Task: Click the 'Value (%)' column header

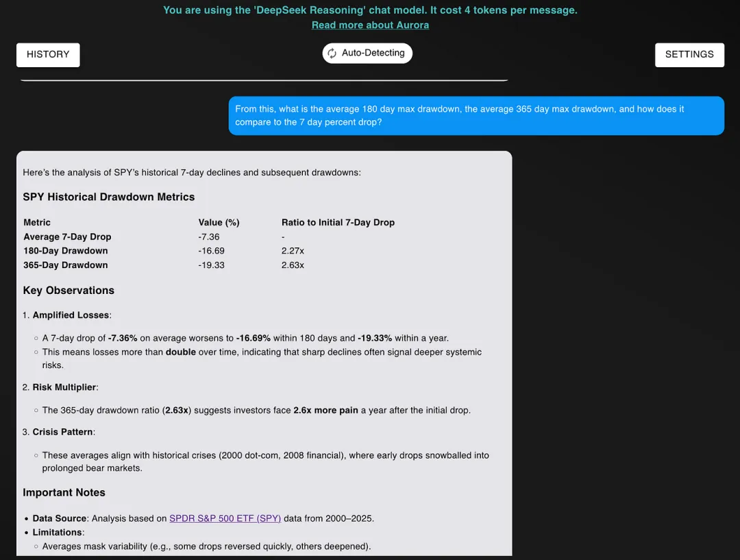Action: pyautogui.click(x=219, y=223)
